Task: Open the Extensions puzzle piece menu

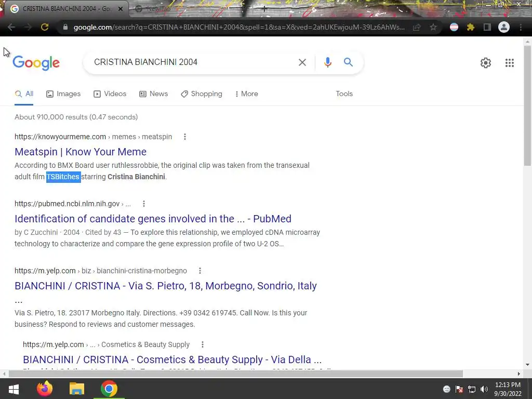Action: [x=470, y=27]
